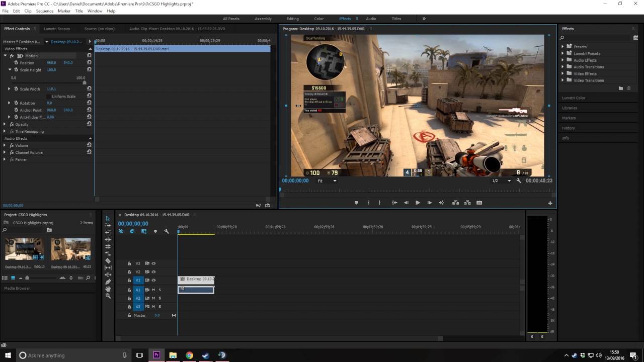The height and width of the screenshot is (362, 644).
Task: Add marker in the timeline header
Action: (x=155, y=231)
